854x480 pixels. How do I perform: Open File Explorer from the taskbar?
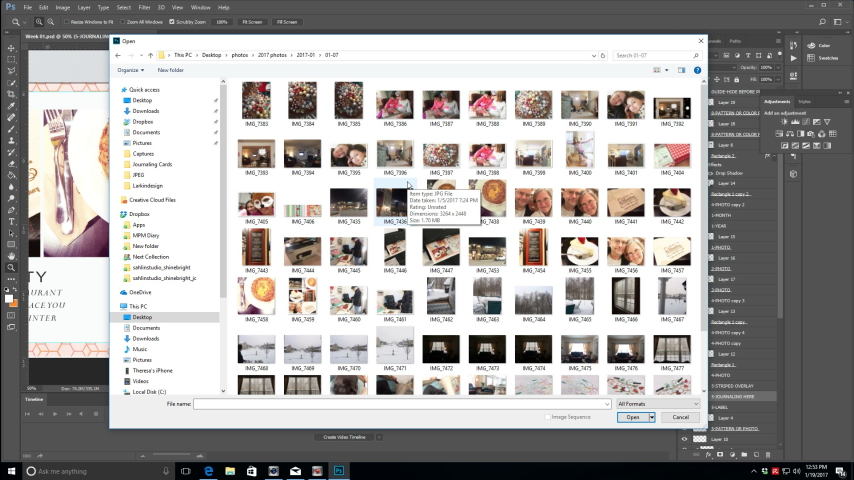click(230, 471)
